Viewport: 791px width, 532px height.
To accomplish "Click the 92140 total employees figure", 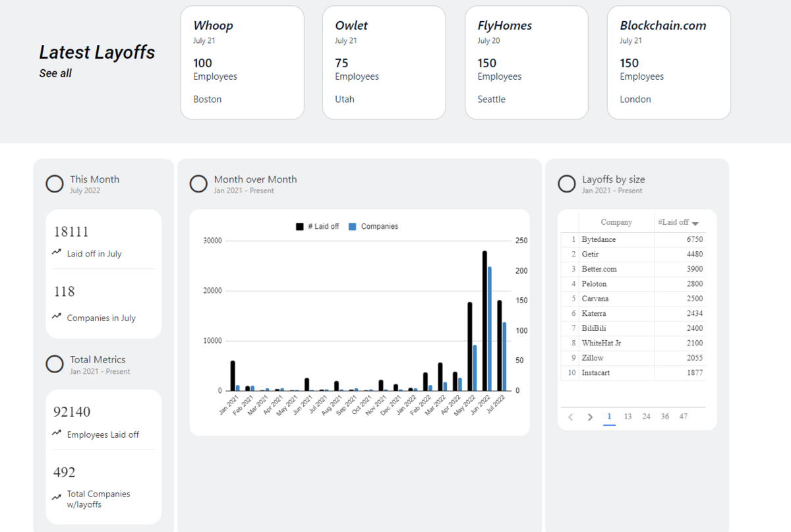I will [x=72, y=412].
